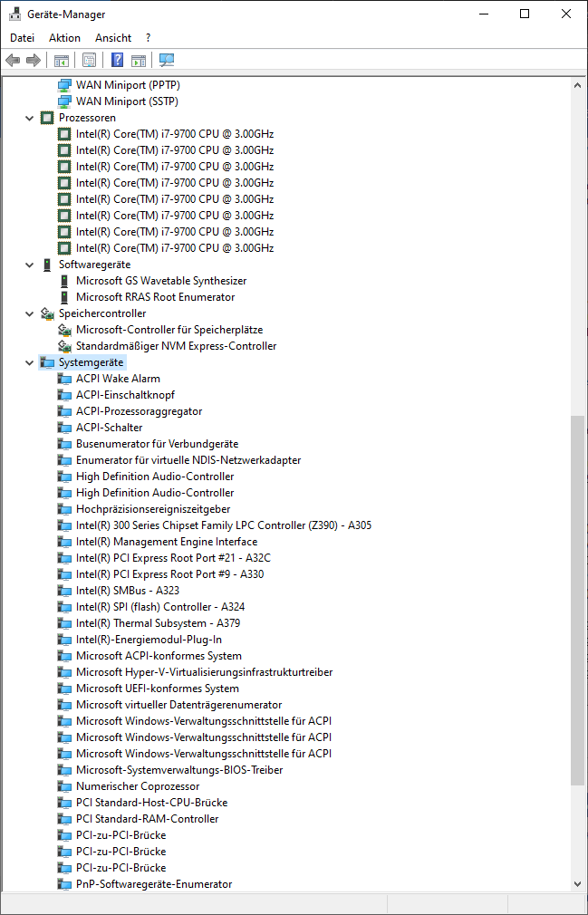The width and height of the screenshot is (588, 915).
Task: Click the WAN Miniport (SSTP) network icon
Action: 64,101
